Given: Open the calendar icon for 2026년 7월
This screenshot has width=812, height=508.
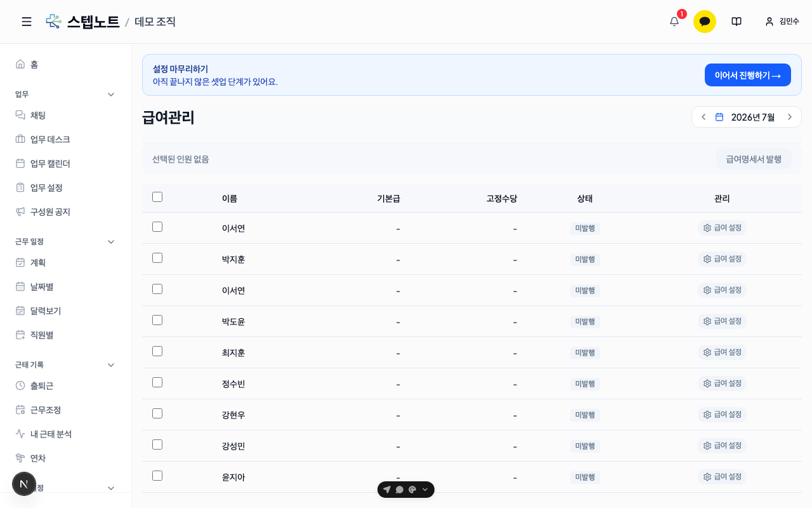Looking at the screenshot, I should coord(719,117).
